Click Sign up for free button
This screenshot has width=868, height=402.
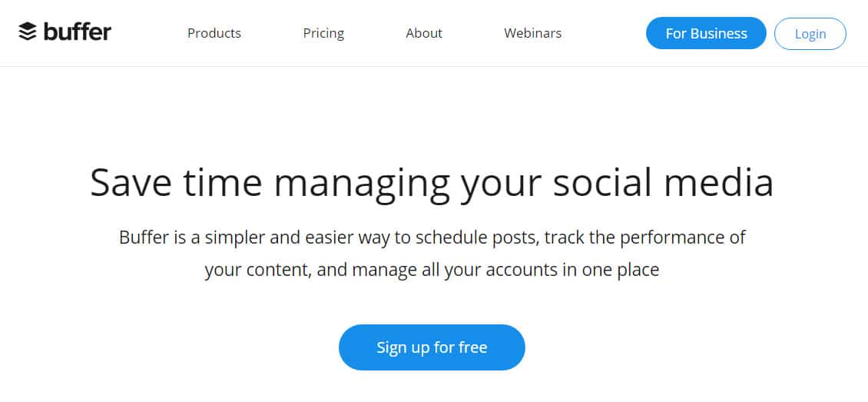[432, 347]
